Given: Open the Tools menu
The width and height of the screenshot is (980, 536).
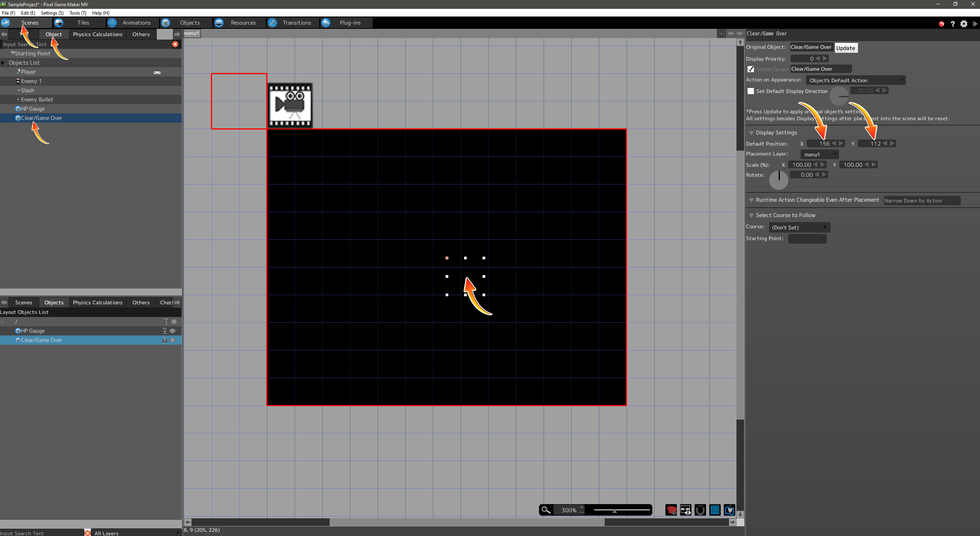Looking at the screenshot, I should click(x=78, y=13).
